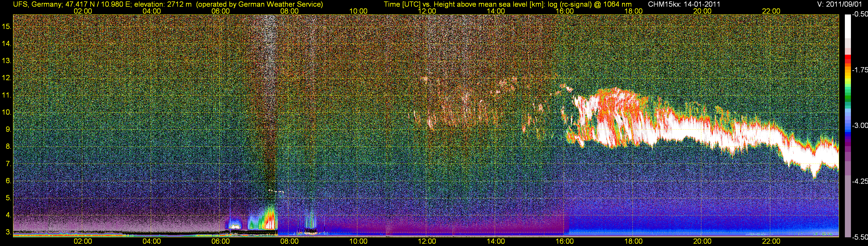Click the bottom axis '04:00' time label

[152, 241]
